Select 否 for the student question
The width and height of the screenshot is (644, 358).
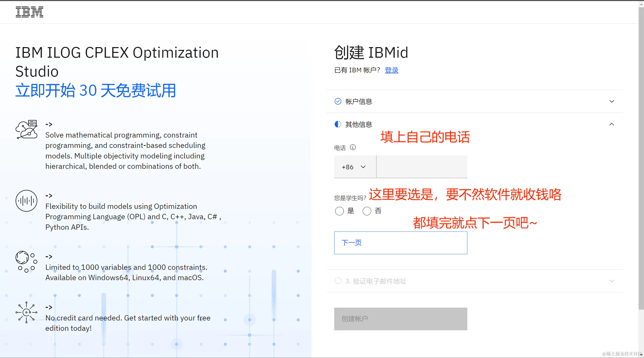click(x=367, y=211)
